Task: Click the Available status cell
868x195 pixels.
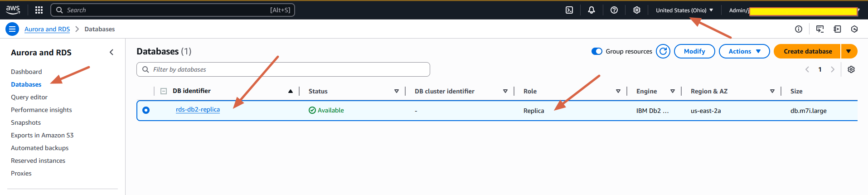Action: (x=326, y=110)
